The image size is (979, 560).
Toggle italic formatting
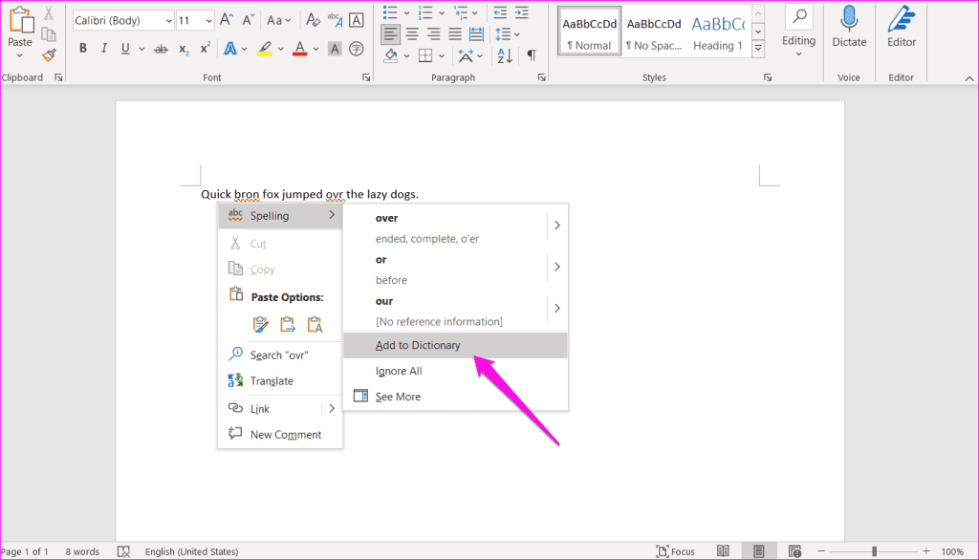click(x=103, y=47)
